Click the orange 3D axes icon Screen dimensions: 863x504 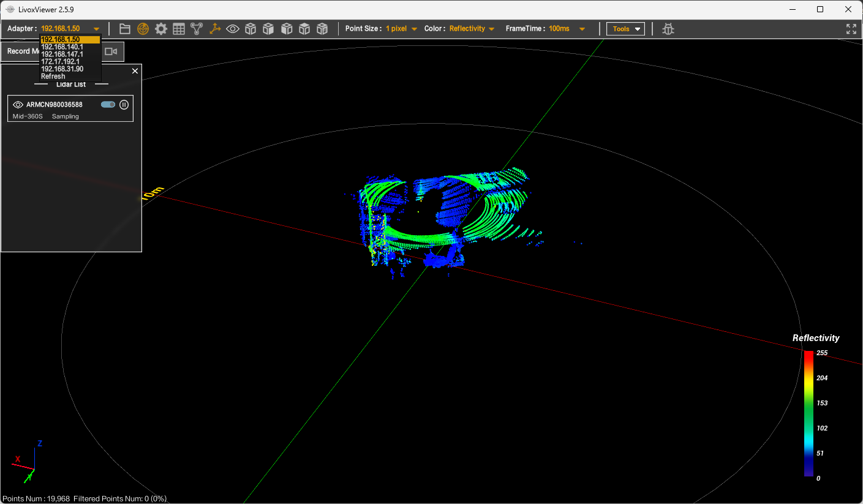215,29
